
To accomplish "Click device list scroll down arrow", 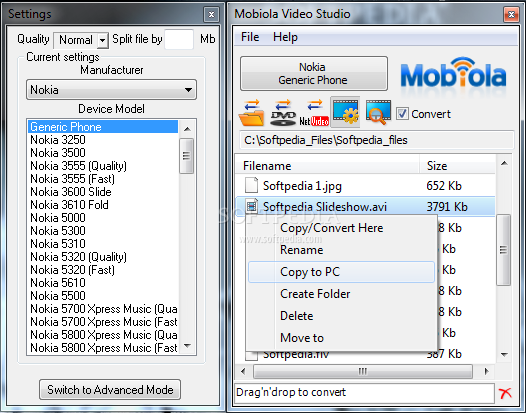I will click(188, 346).
